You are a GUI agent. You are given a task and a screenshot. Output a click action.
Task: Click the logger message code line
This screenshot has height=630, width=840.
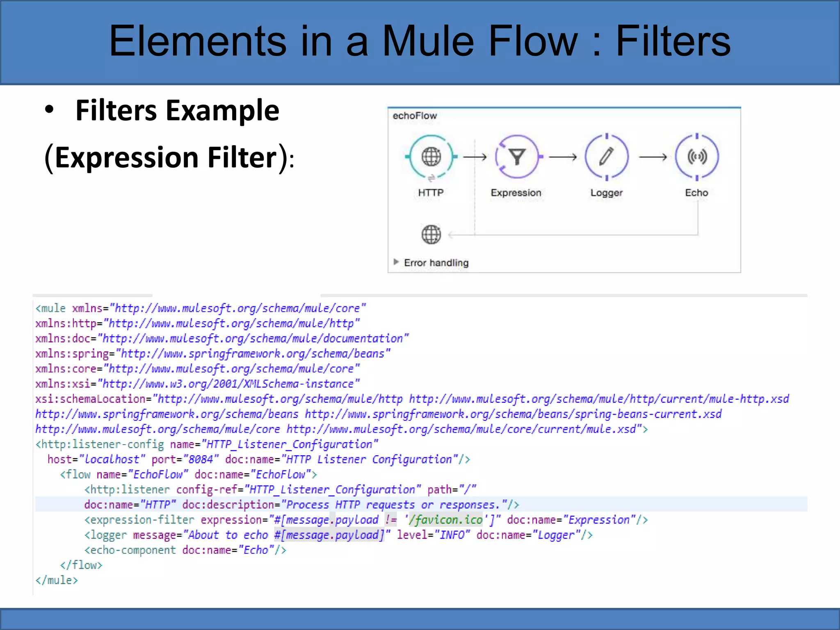(339, 535)
